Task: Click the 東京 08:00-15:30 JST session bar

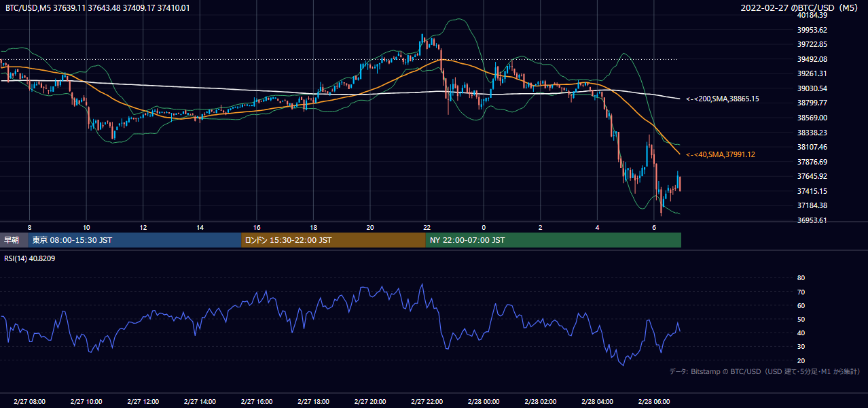Action: point(135,240)
